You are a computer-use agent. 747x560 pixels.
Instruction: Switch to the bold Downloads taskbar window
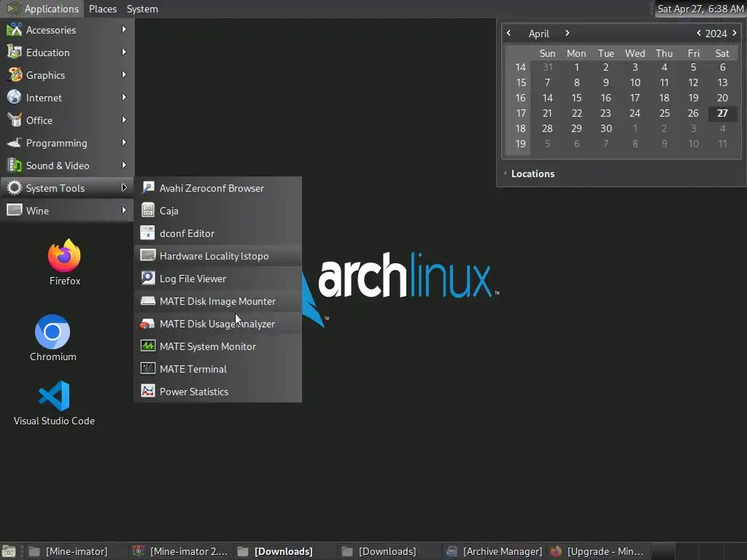point(285,551)
